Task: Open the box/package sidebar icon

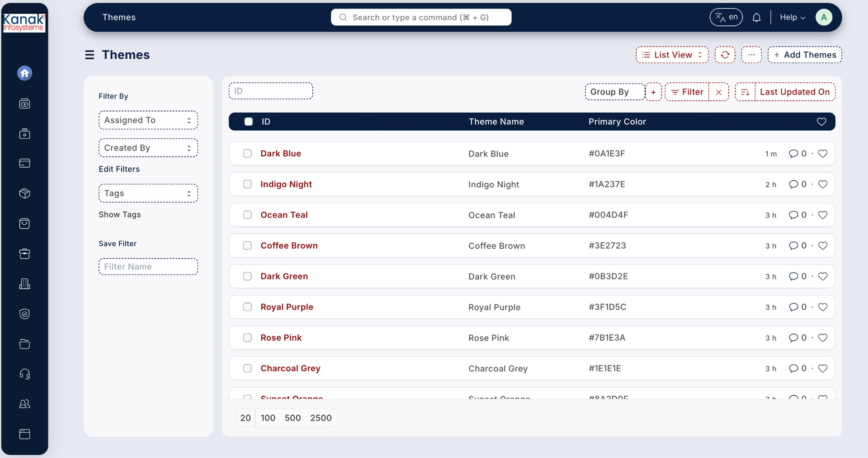Action: [24, 194]
